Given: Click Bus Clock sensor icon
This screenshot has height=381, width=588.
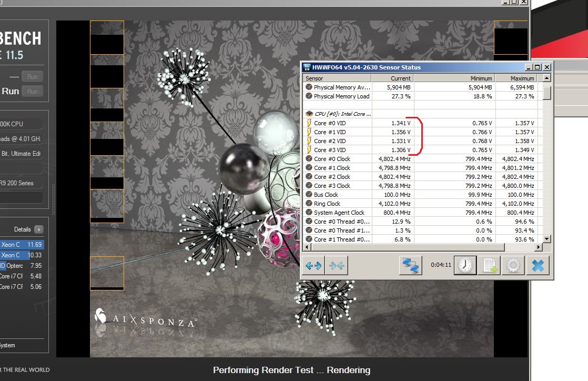Looking at the screenshot, I should [309, 194].
